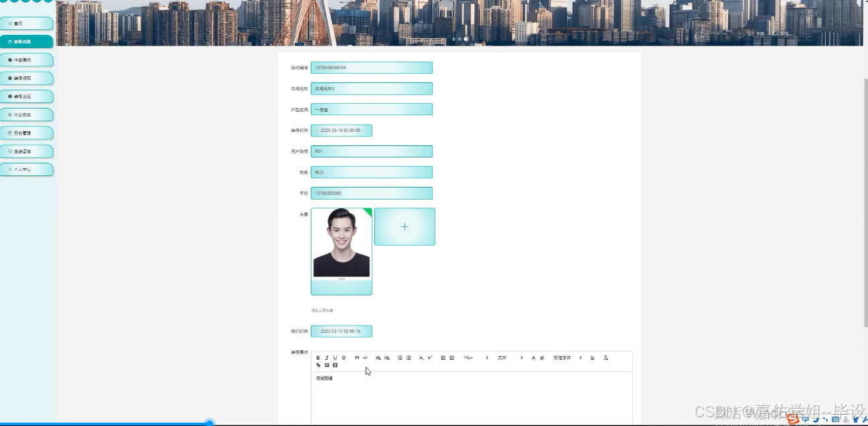Screen dimensions: 868x426
Task: Open the 文本 paragraph style dropdown
Action: (510, 358)
